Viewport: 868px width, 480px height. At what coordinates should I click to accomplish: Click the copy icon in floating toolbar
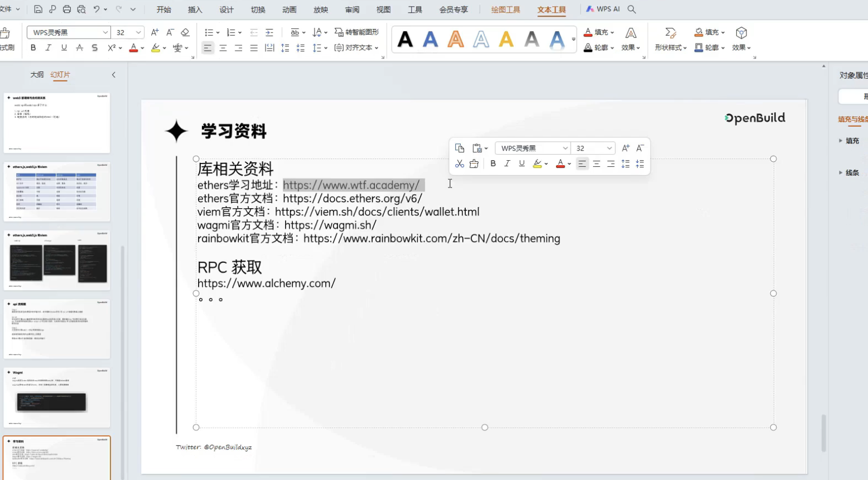coord(459,148)
